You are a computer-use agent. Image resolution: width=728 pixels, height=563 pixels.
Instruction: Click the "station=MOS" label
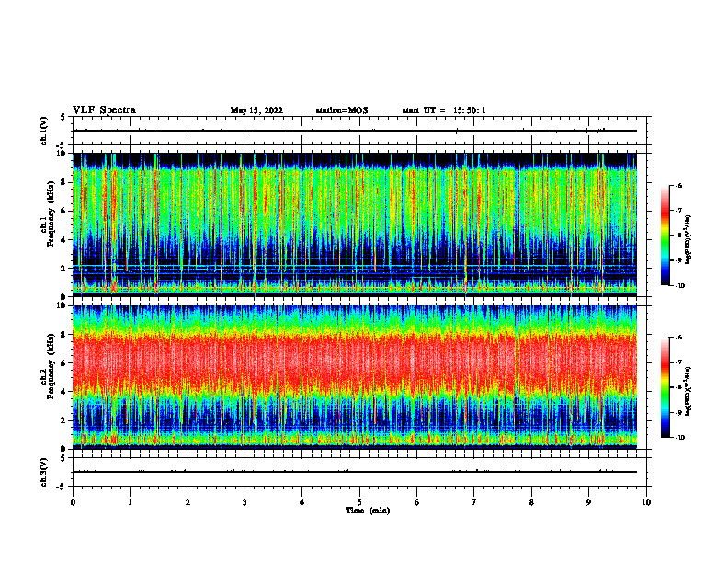[342, 110]
